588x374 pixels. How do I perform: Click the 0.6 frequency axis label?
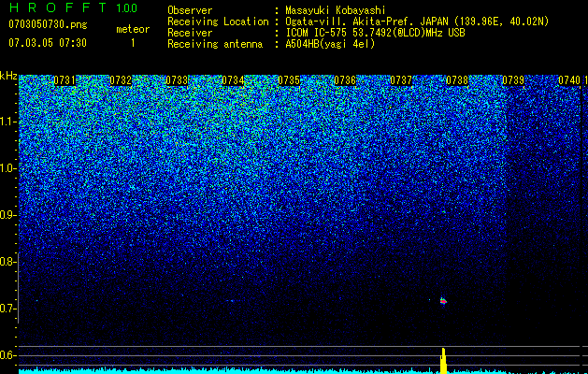pyautogui.click(x=7, y=355)
